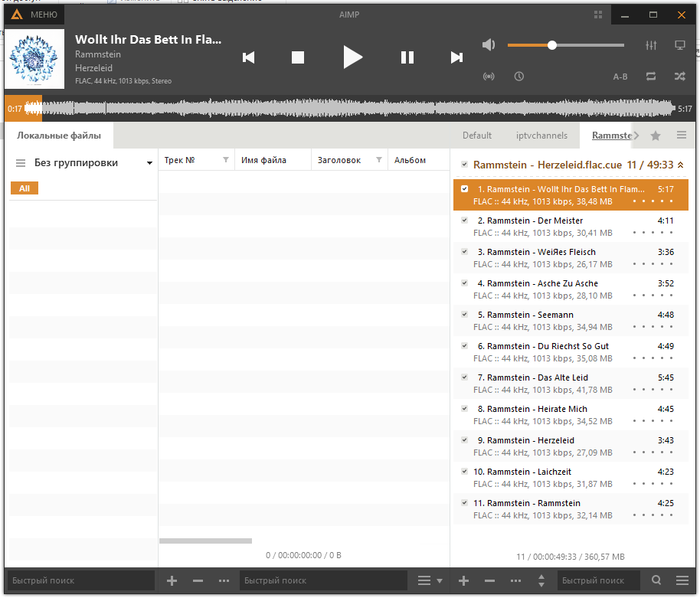Open the equalizer settings icon

point(651,45)
